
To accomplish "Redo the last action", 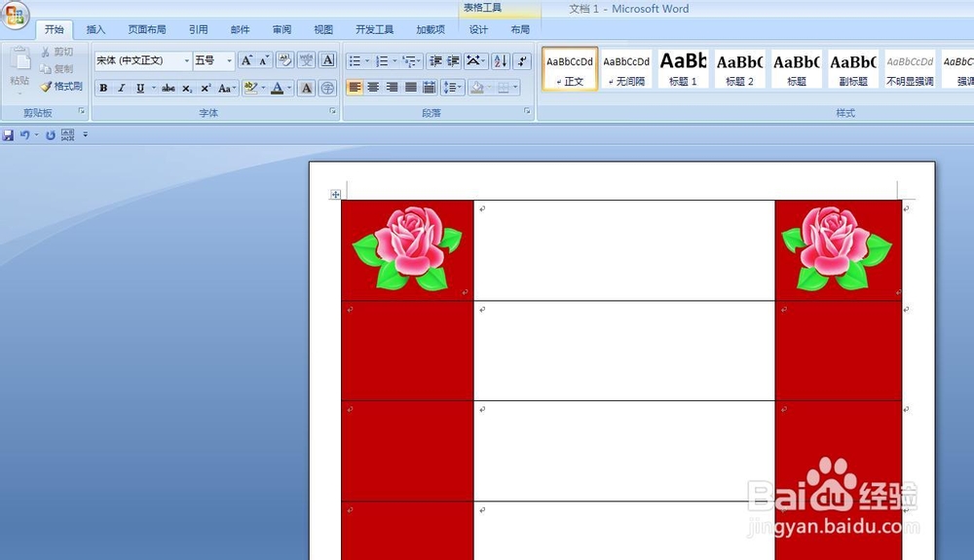I will tap(51, 134).
